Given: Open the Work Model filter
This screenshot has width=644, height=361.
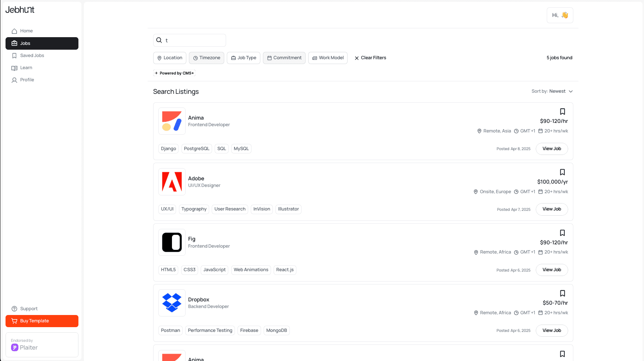Looking at the screenshot, I should point(328,58).
